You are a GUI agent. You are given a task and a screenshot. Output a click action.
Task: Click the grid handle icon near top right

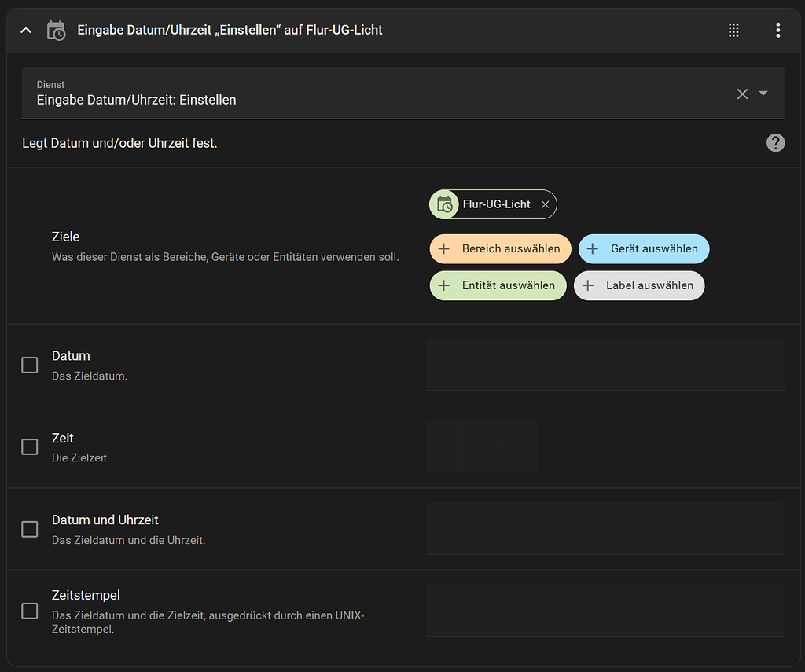(x=733, y=30)
